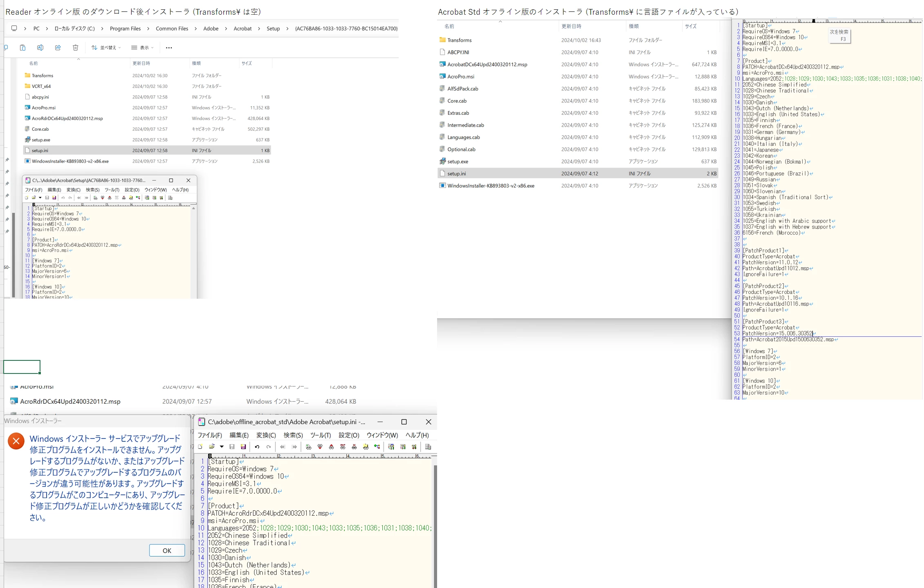Click OK in the Windows インストーラー dialog
The image size is (924, 588).
pyautogui.click(x=167, y=550)
